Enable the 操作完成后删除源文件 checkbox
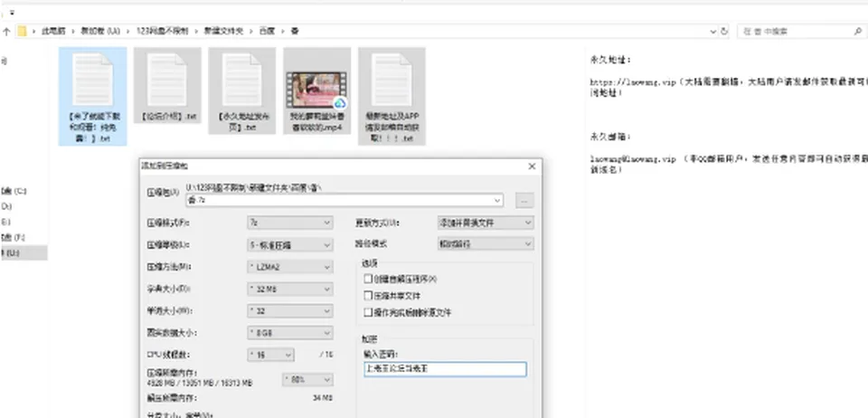This screenshot has height=418, width=868. tap(368, 312)
